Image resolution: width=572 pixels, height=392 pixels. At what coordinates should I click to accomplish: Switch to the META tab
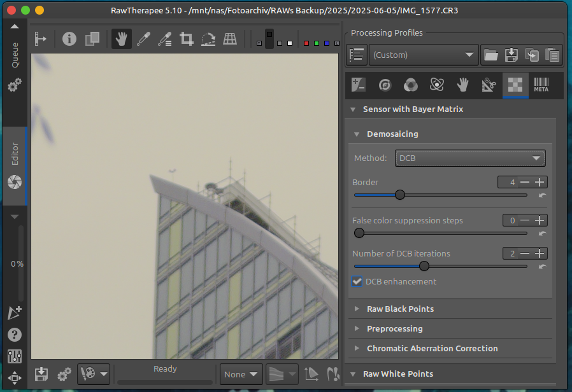(x=541, y=85)
